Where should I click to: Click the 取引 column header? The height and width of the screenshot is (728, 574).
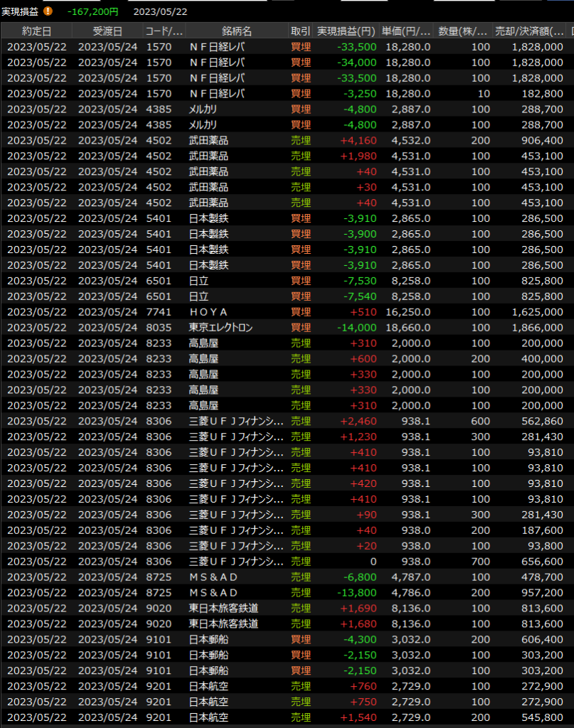point(300,31)
